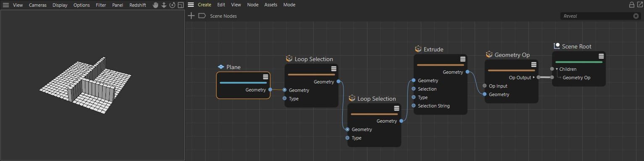Viewport: 644px width, 161px height.
Task: Open the Node menu
Action: pos(253,5)
